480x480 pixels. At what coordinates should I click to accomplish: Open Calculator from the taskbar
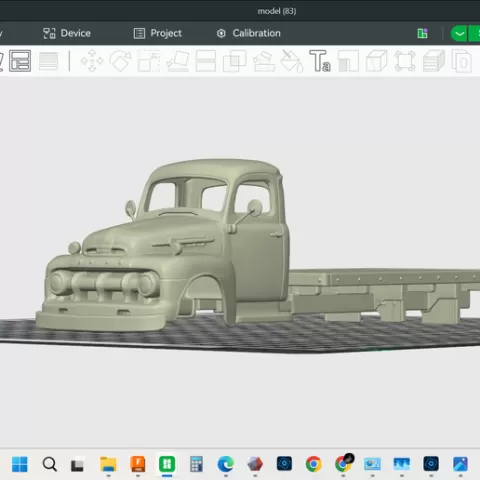pyautogui.click(x=196, y=464)
